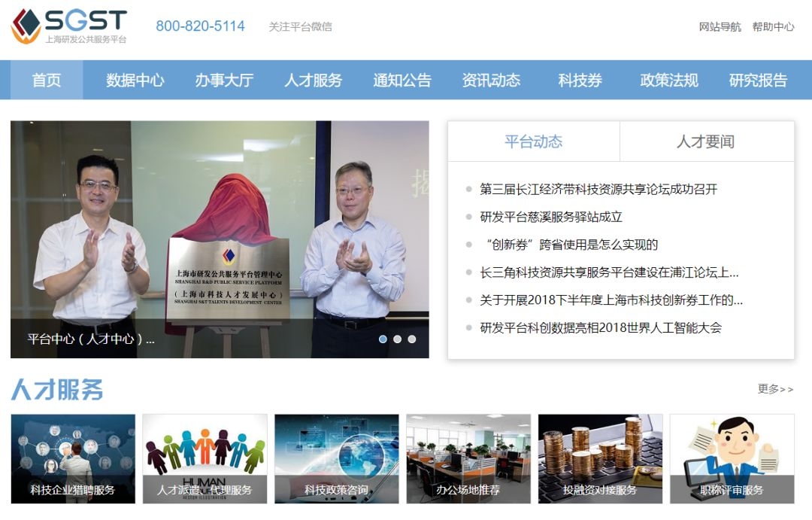The width and height of the screenshot is (812, 520).
Task: Select 人才服务 in the navigation bar
Action: click(x=314, y=80)
